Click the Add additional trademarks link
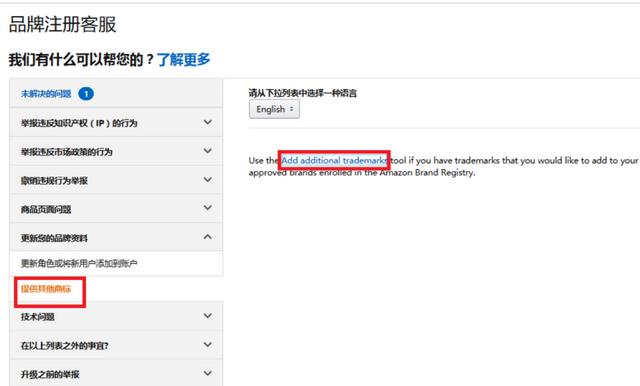 334,160
